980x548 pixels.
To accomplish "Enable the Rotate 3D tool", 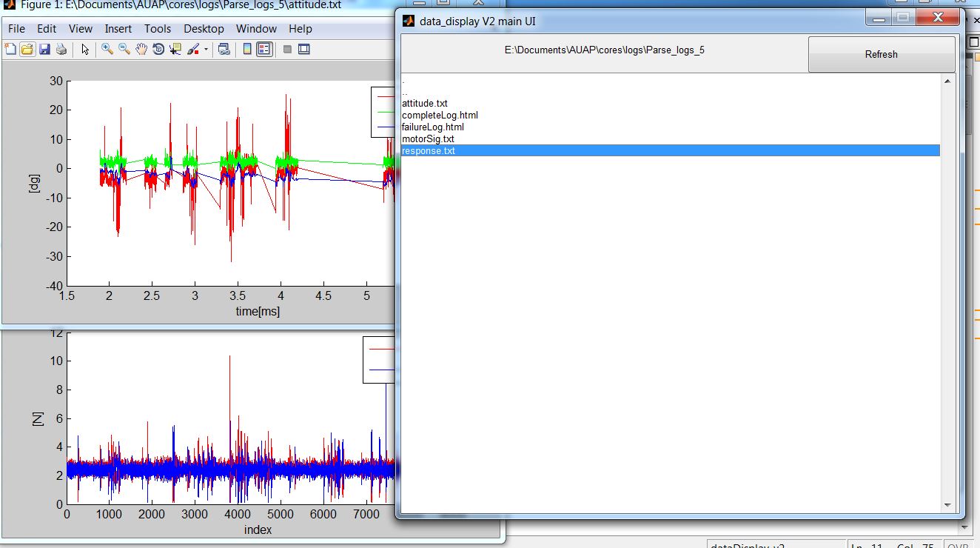I will 158,50.
